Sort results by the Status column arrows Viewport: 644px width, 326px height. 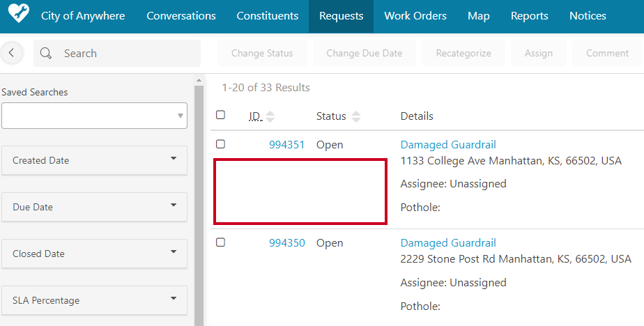pos(356,116)
